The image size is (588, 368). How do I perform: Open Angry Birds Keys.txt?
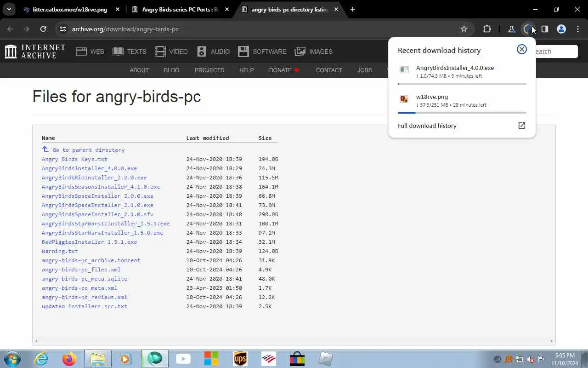(74, 159)
